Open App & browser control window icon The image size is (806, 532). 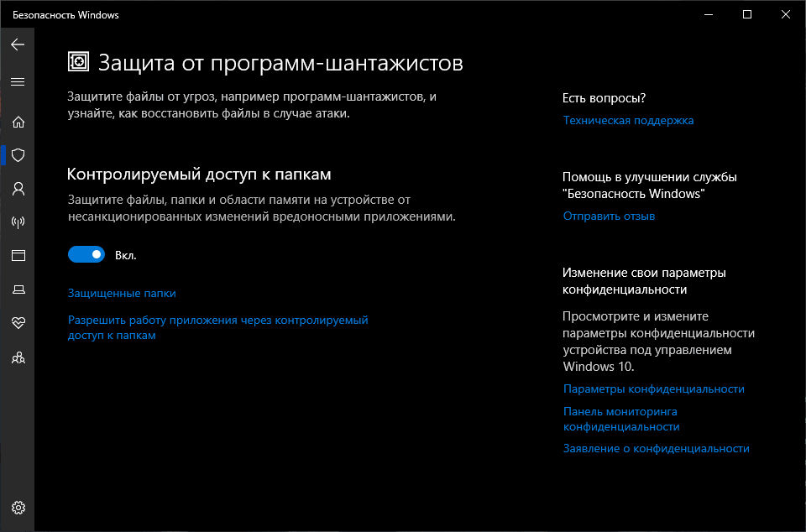click(18, 255)
